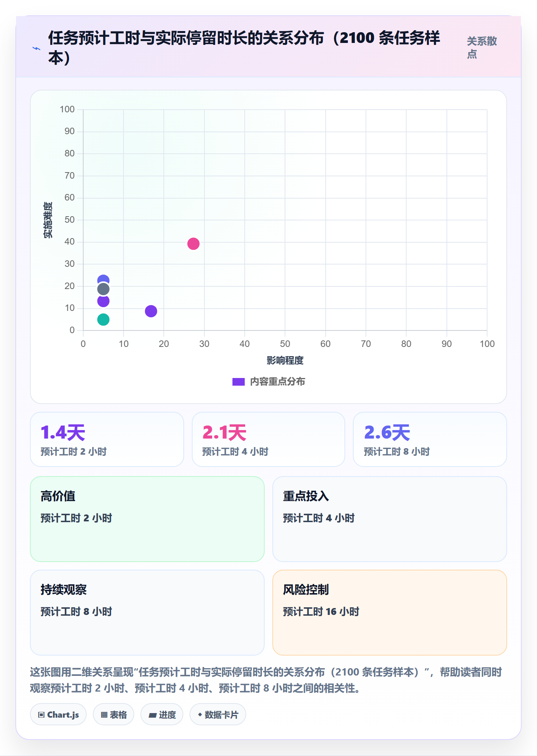Viewport: 537px width, 756px height.
Task: Click the 进度 tag chip
Action: [x=162, y=715]
